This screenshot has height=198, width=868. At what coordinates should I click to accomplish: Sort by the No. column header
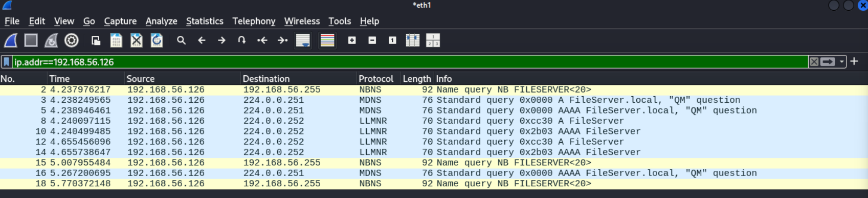(24, 79)
